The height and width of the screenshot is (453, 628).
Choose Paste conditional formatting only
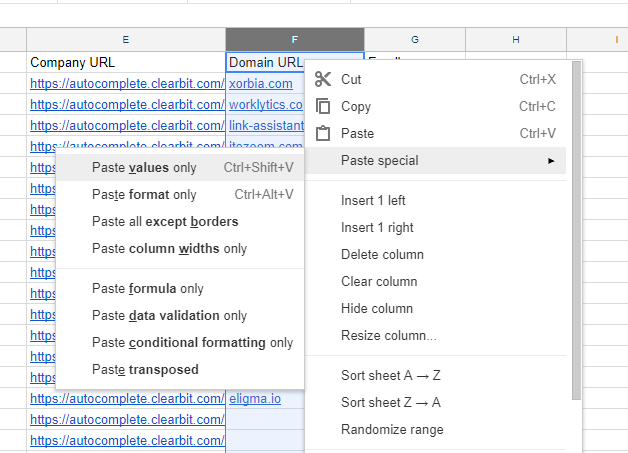(180, 342)
